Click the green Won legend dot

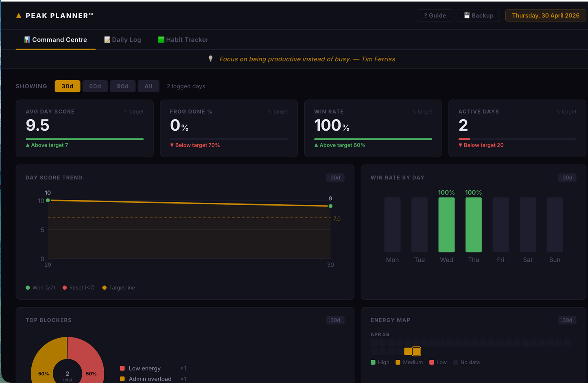tap(28, 288)
